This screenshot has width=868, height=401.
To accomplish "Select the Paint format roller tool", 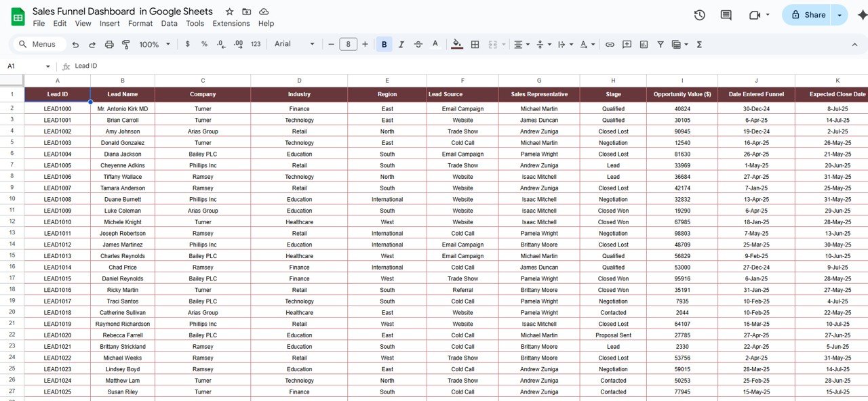I will click(x=126, y=45).
